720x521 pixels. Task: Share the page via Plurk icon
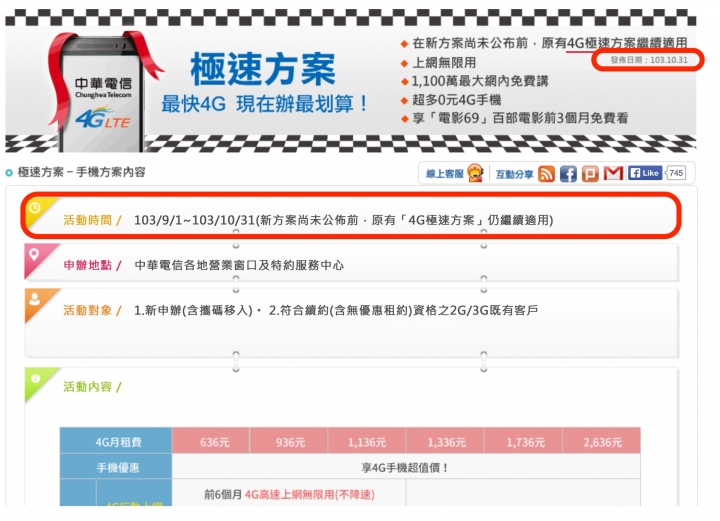coord(590,174)
